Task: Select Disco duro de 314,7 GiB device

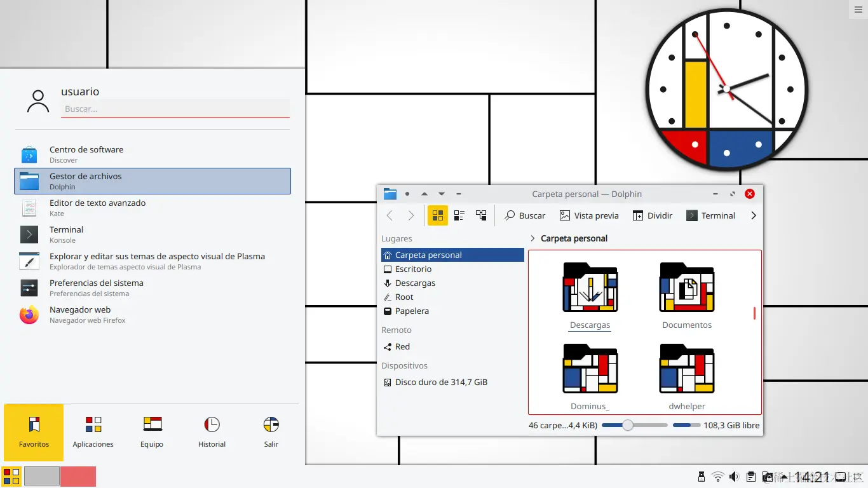Action: point(452,382)
